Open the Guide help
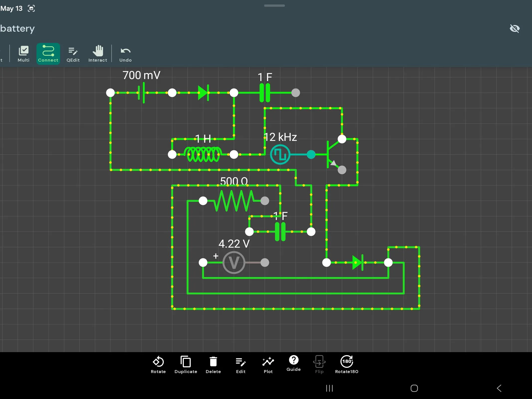The width and height of the screenshot is (532, 399). coord(294,364)
